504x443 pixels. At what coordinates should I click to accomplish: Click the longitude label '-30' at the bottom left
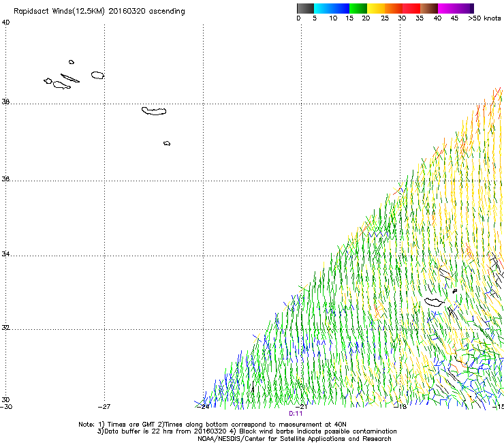(x=6, y=407)
